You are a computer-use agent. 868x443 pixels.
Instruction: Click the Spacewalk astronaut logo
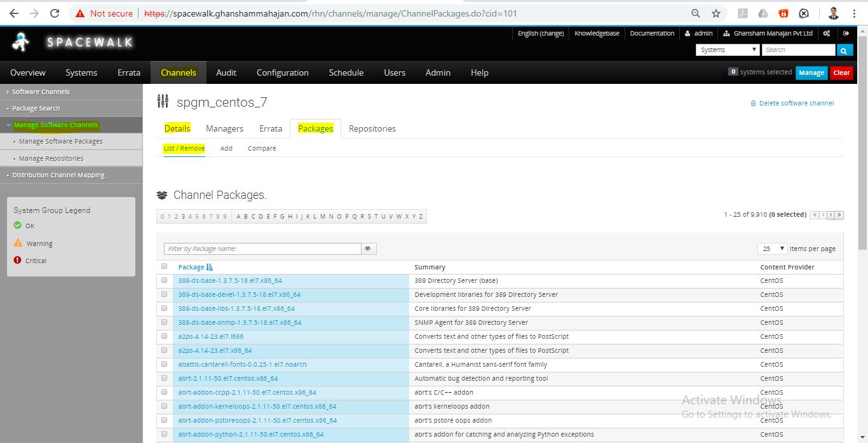pos(21,42)
